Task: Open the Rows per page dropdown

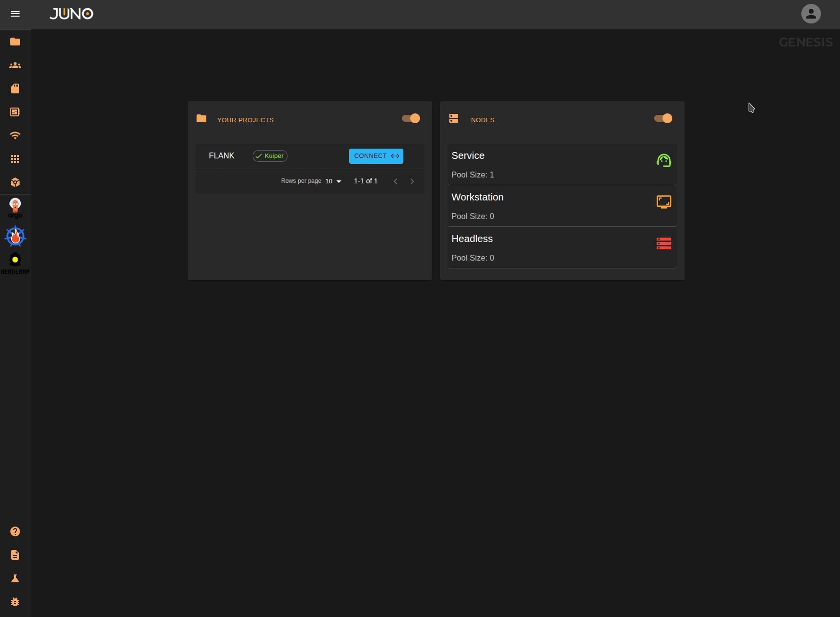Action: [333, 181]
